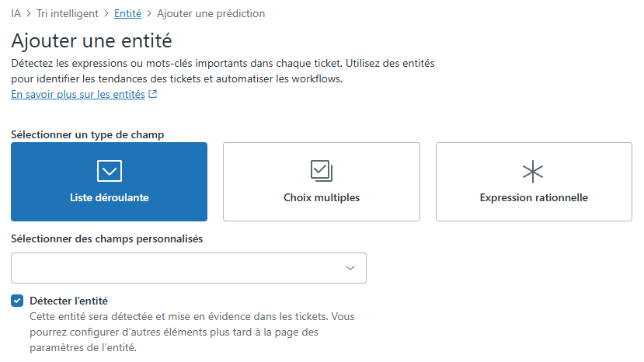Image resolution: width=644 pixels, height=362 pixels.
Task: Click the checkbox stack icon for Choix multiples
Action: [x=322, y=171]
